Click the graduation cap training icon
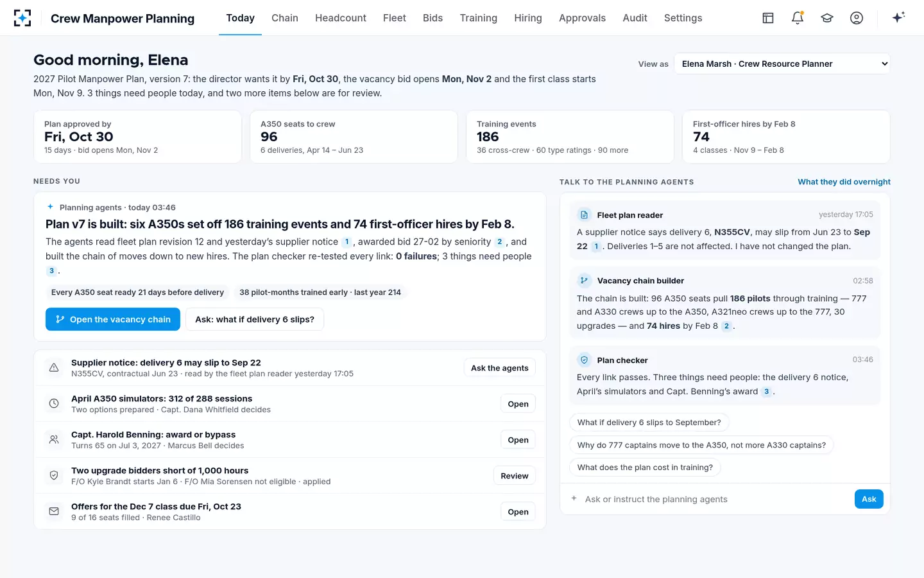 [x=827, y=18]
